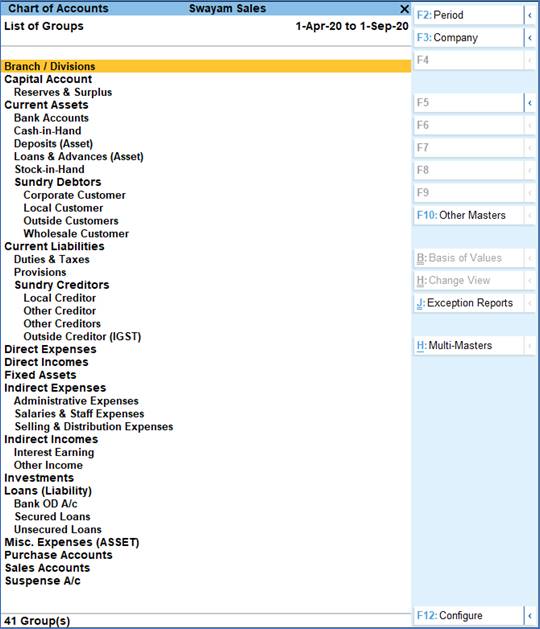The height and width of the screenshot is (629, 540).
Task: Select the highlighted Branch / Divisions group
Action: tap(206, 66)
